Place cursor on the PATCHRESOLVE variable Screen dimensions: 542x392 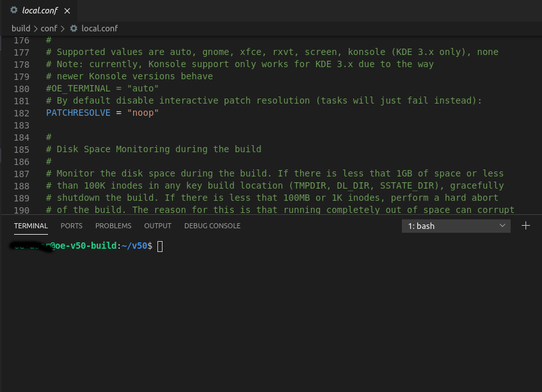[x=78, y=113]
